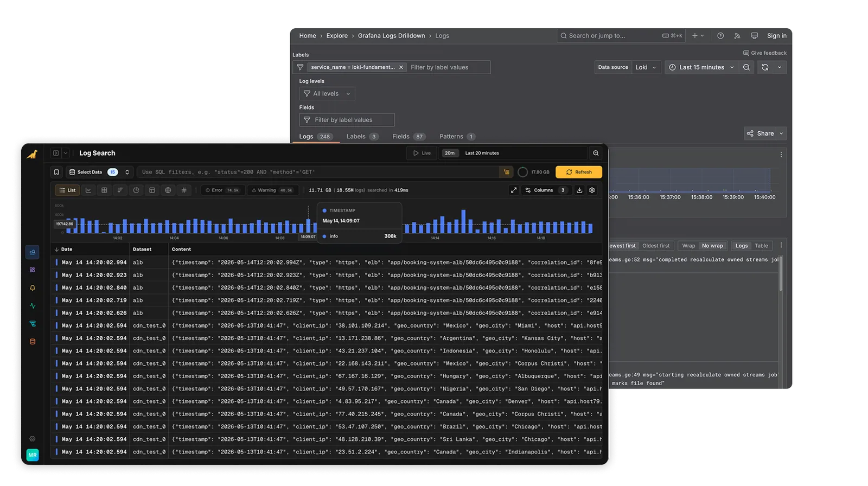Open the settings cog at the sidebar bottom
Image resolution: width=868 pixels, height=486 pixels.
pyautogui.click(x=33, y=439)
